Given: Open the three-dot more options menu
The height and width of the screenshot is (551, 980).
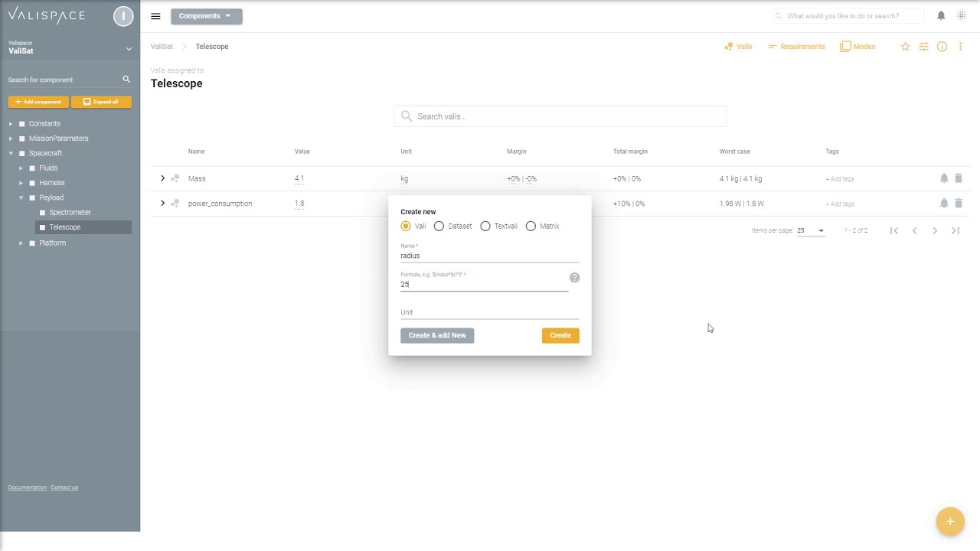Looking at the screenshot, I should (960, 47).
